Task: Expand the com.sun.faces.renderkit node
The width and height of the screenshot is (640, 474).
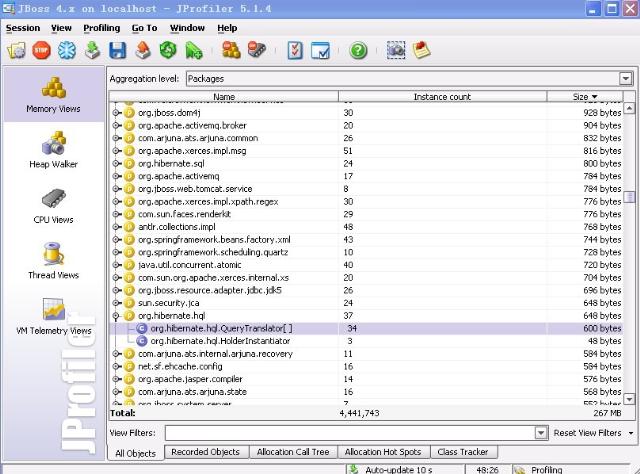Action: 116,214
